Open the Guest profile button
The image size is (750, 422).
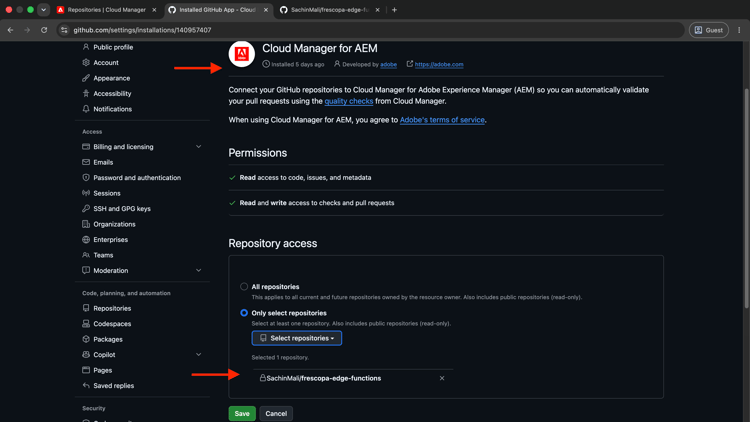pos(709,30)
